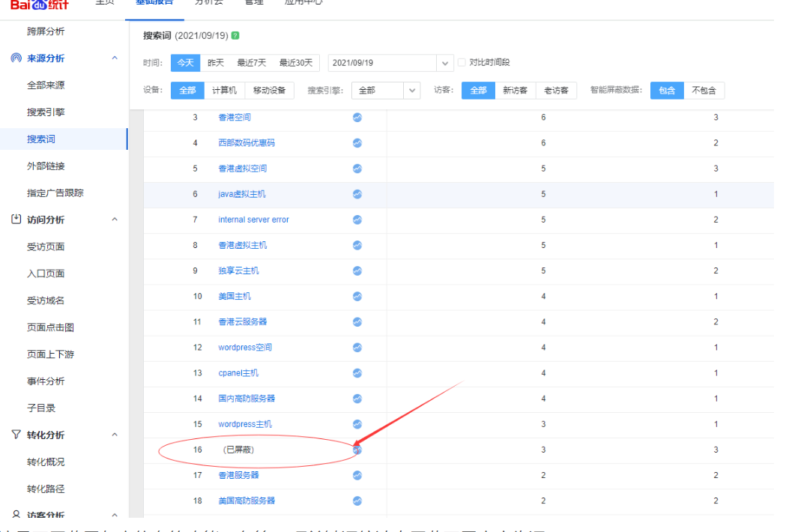
Task: Enable the 对比时间段 checkbox
Action: tap(462, 63)
